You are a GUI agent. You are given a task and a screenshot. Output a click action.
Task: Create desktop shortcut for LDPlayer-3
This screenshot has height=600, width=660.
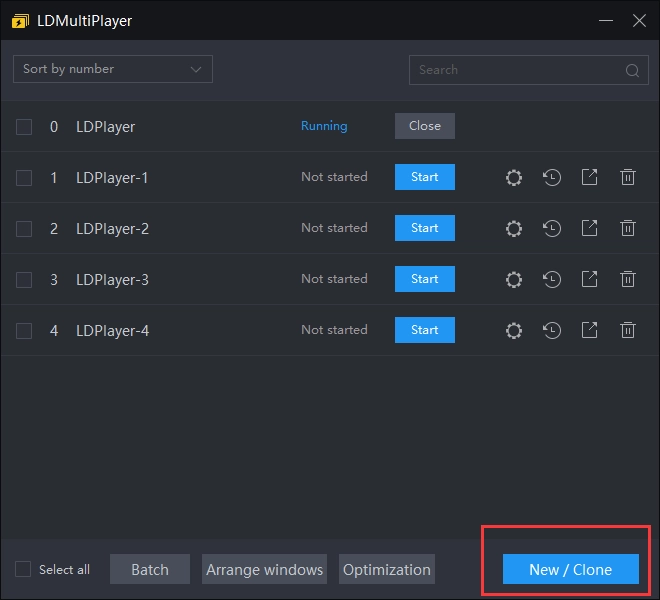(x=589, y=279)
